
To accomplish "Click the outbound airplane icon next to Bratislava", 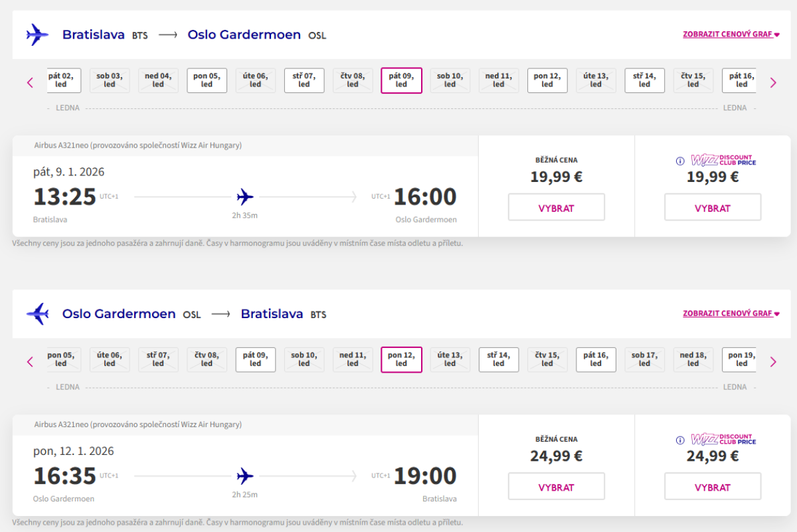I will pos(37,35).
